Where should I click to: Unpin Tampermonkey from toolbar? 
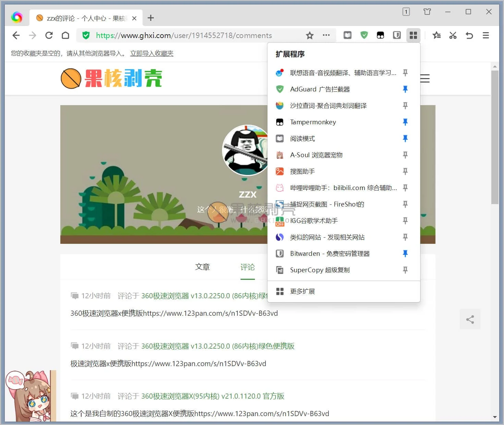(x=405, y=122)
